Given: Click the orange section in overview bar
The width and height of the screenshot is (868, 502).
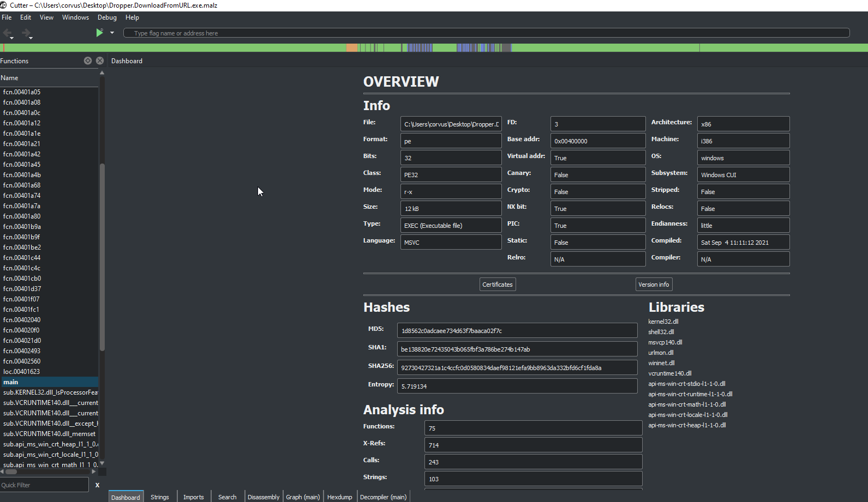Looking at the screenshot, I should point(352,48).
